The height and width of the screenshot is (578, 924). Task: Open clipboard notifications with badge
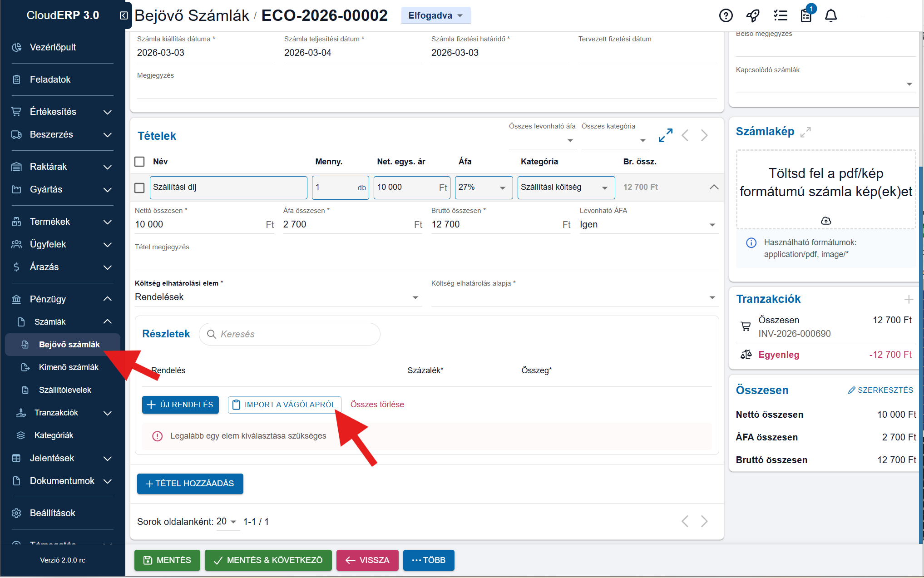[806, 16]
